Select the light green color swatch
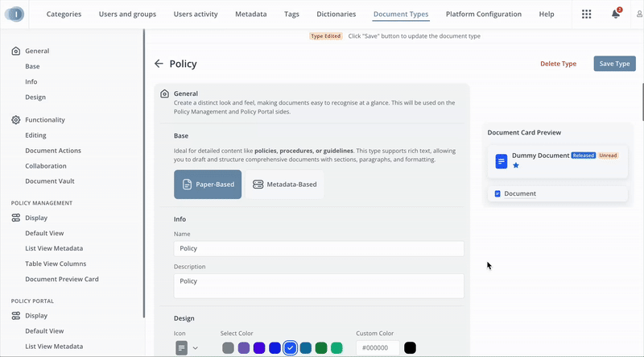This screenshot has width=644, height=357. point(336,348)
